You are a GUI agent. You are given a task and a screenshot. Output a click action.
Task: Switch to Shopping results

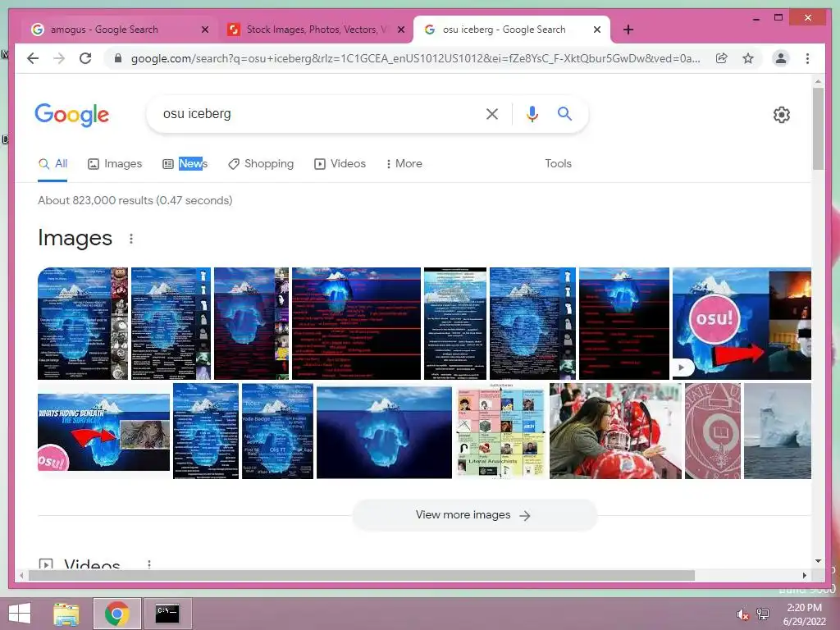click(261, 164)
